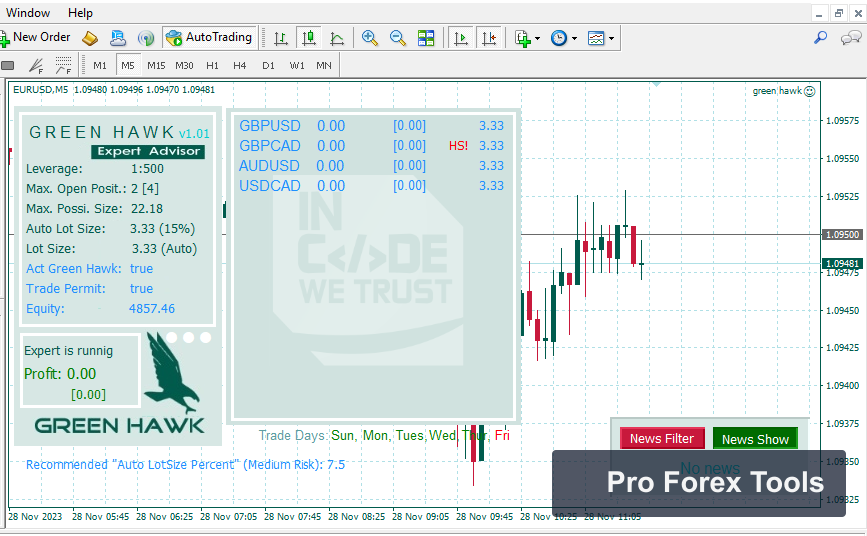Viewport: 867px width, 536px height.
Task: Click the Recommended Auto LotSize Percent text
Action: [185, 465]
